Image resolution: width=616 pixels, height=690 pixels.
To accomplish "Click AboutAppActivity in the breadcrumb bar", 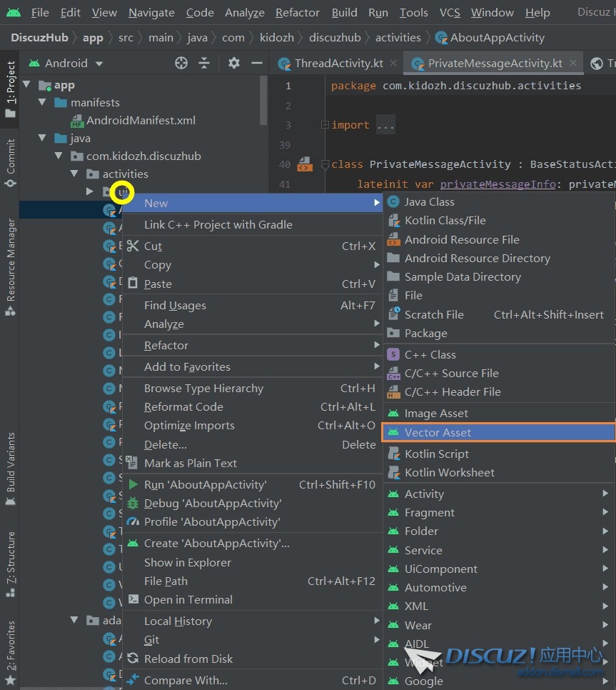I will (x=498, y=38).
